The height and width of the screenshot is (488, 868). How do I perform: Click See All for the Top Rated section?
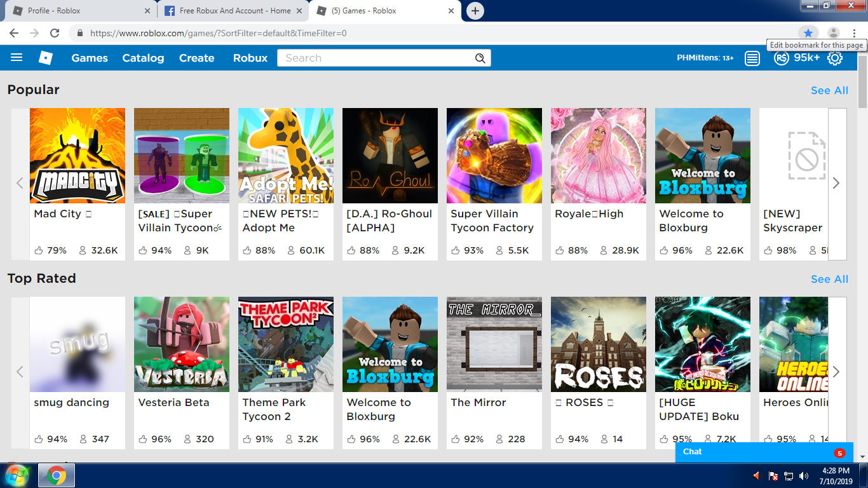point(829,279)
